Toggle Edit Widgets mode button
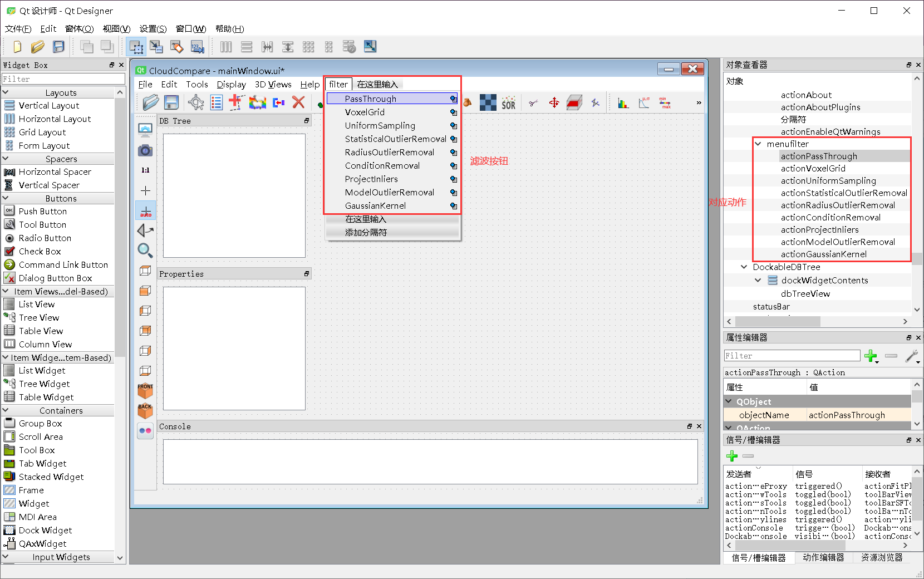 136,47
